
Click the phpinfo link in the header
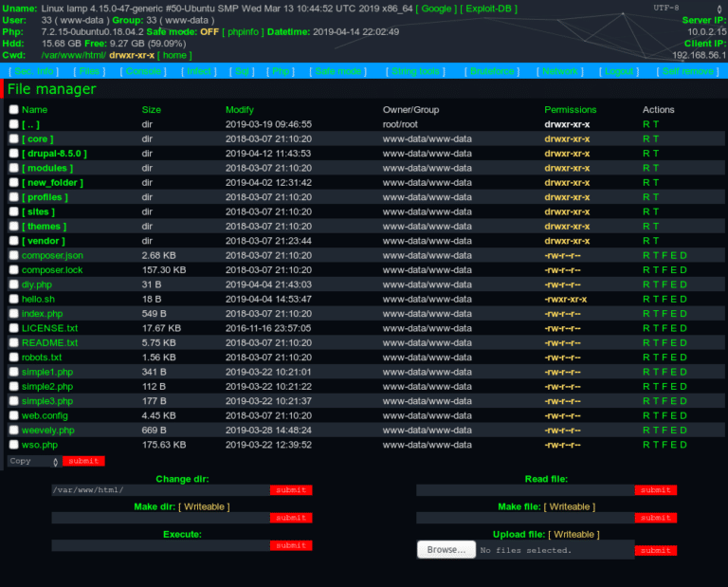pos(245,31)
